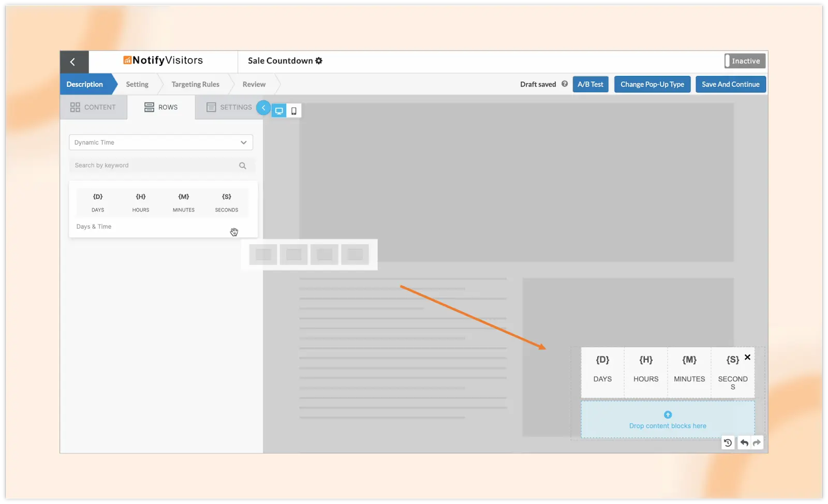
Task: Click the Search by keyword field
Action: point(154,166)
